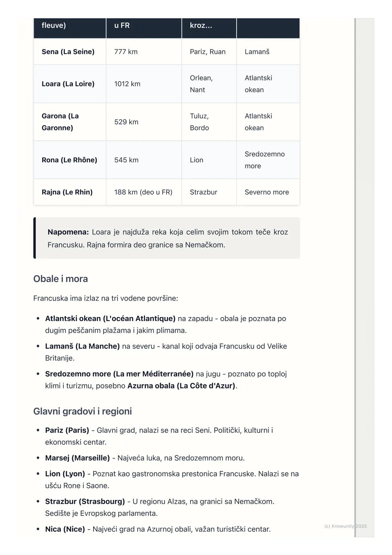Select the Rajna (Le Rhin) cell
392x555 pixels.
point(67,192)
